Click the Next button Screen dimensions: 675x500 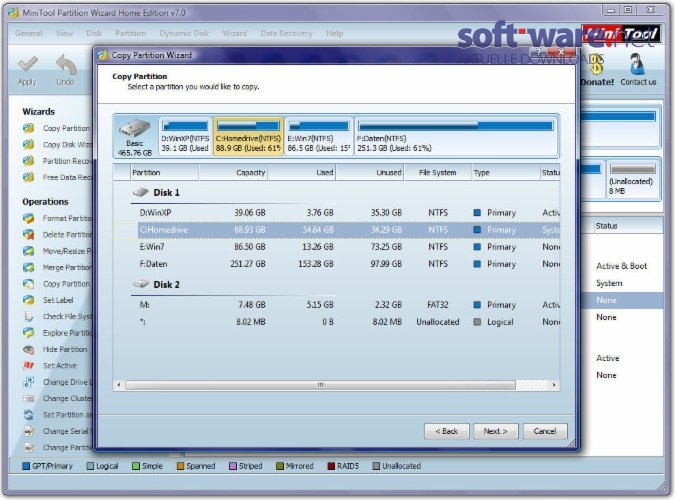[x=495, y=431]
